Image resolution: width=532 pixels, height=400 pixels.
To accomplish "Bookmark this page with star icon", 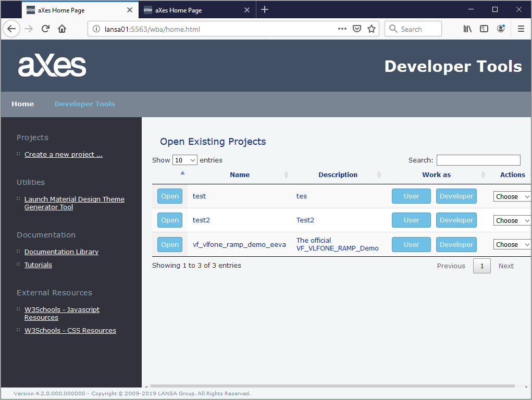I will coord(372,29).
